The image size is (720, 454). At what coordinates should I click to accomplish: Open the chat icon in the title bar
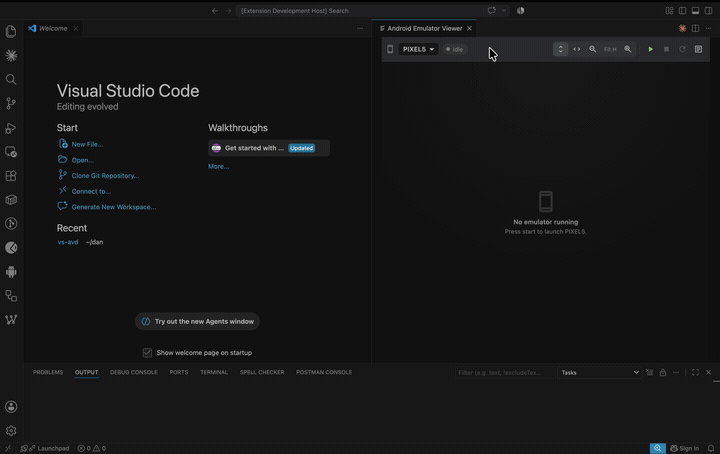[492, 11]
